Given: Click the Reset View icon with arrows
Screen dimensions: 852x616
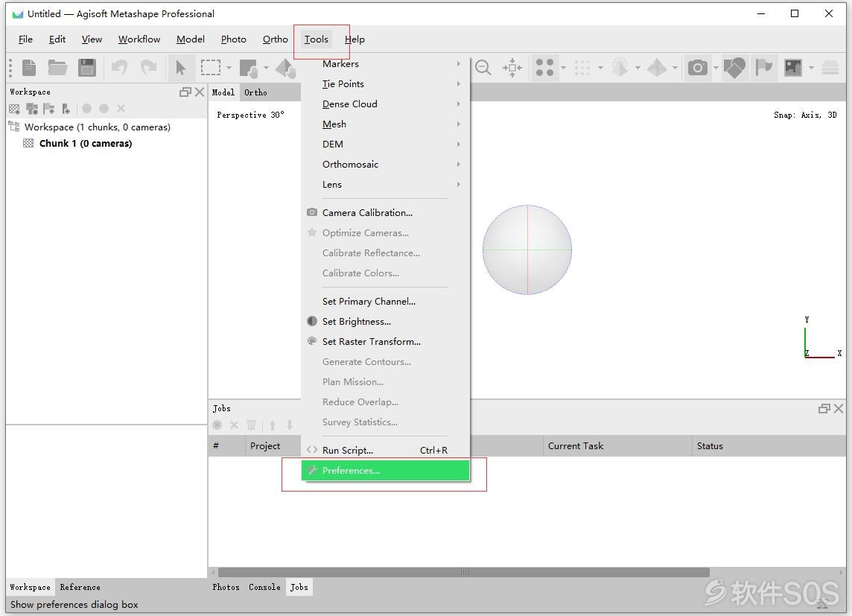Looking at the screenshot, I should click(512, 68).
